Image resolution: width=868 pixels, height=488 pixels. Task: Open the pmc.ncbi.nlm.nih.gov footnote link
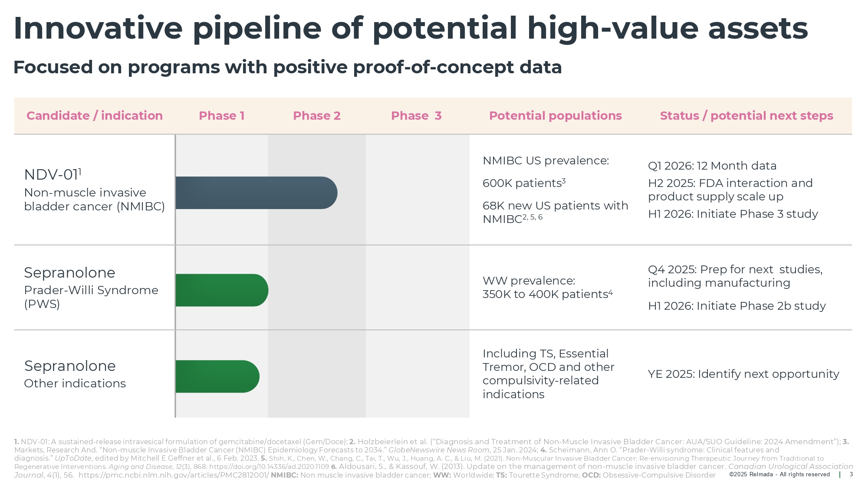coord(174,475)
